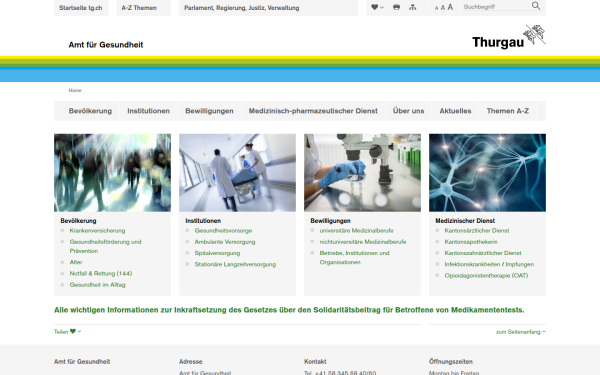Open Stationäre Langzeitversorgung link
This screenshot has width=600, height=375.
pyautogui.click(x=235, y=264)
